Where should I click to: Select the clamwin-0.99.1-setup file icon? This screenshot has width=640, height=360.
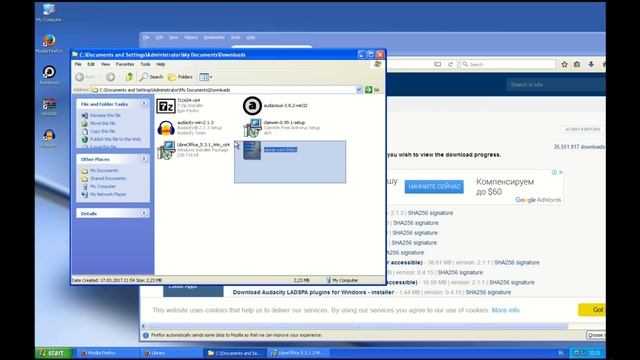point(252,128)
